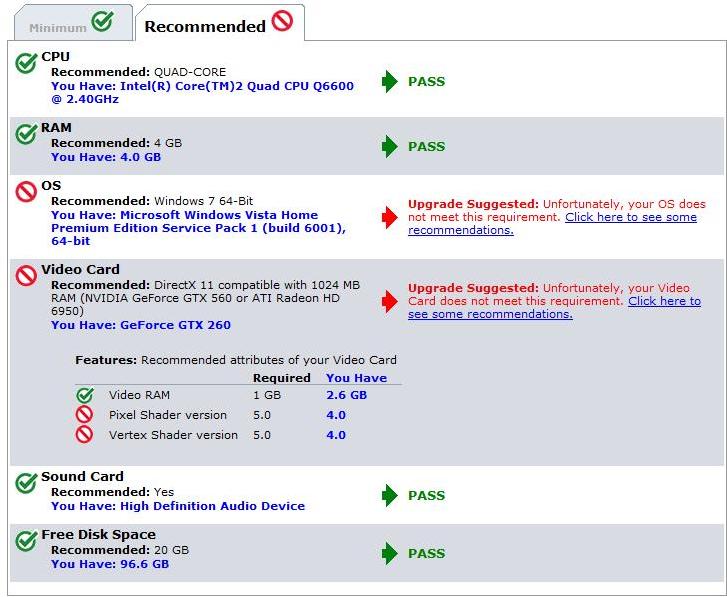Click the green arrow in the CPU row
Image resolution: width=727 pixels, height=597 pixels.
point(389,82)
